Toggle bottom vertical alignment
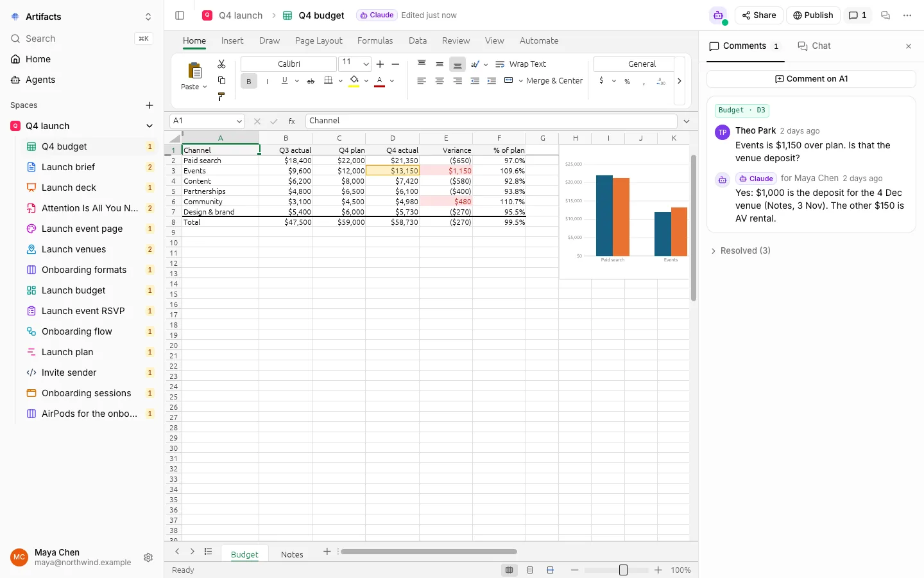The height and width of the screenshot is (578, 924). (x=458, y=65)
